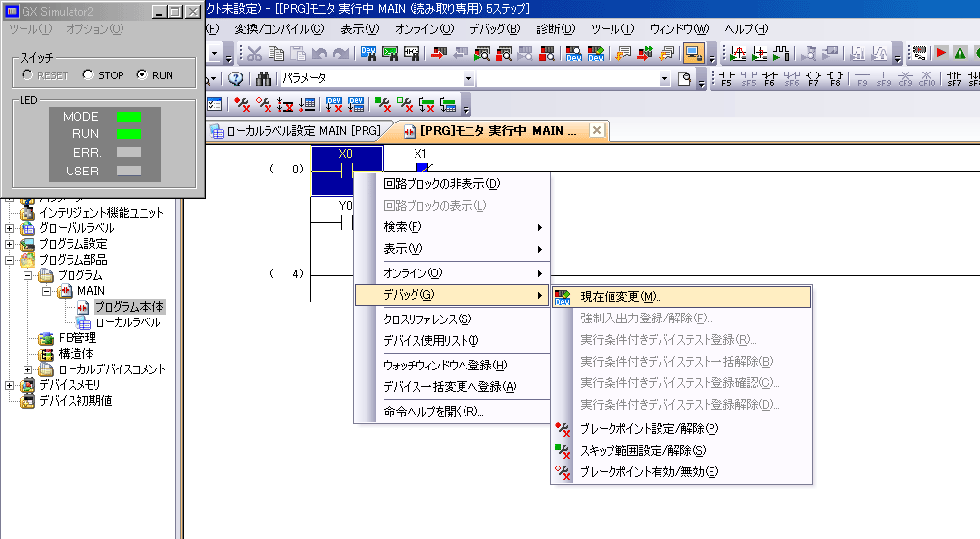The width and height of the screenshot is (980, 539).
Task: Choose 現在値変更 in the debug submenu
Action: (x=682, y=297)
